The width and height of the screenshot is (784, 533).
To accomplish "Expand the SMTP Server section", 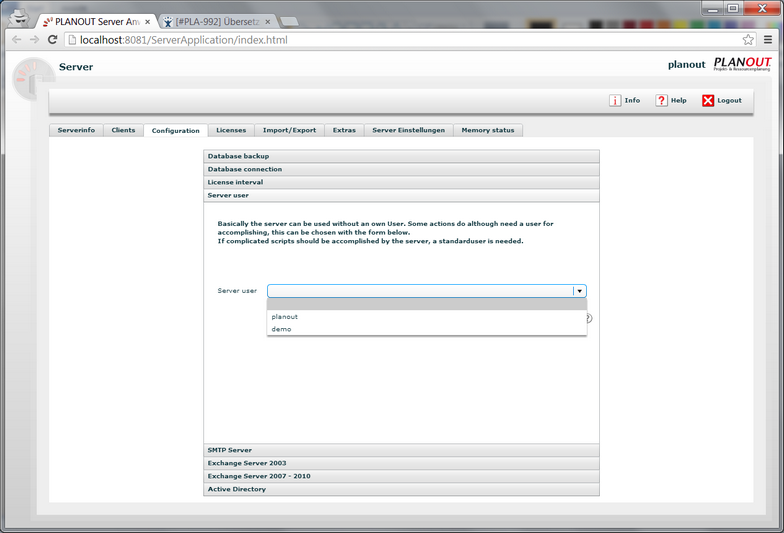I will click(x=402, y=450).
